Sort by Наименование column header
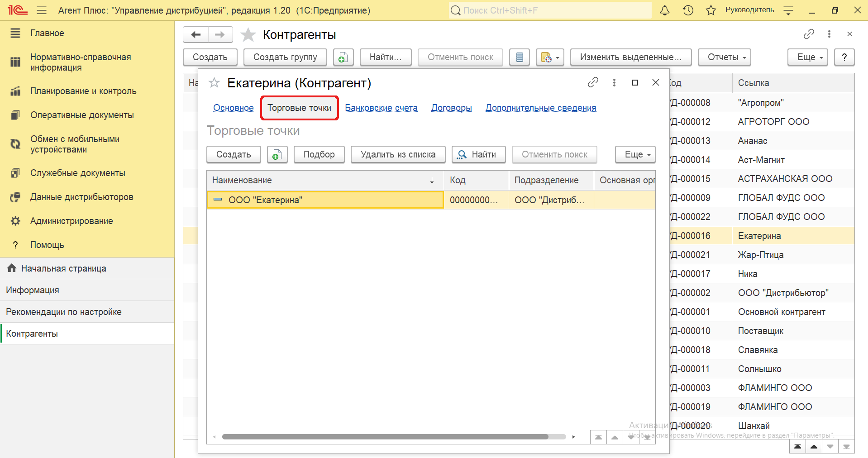 pos(325,180)
